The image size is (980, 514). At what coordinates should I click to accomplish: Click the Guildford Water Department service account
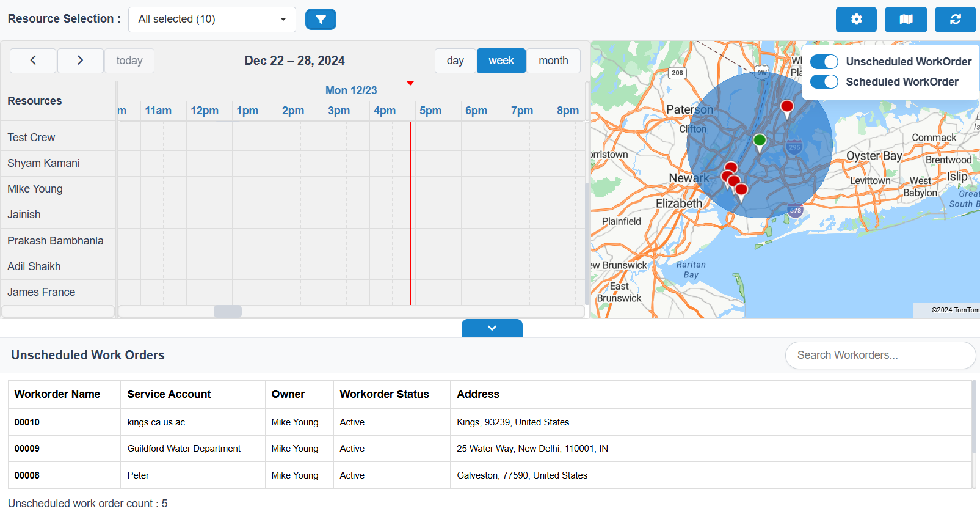pyautogui.click(x=184, y=449)
